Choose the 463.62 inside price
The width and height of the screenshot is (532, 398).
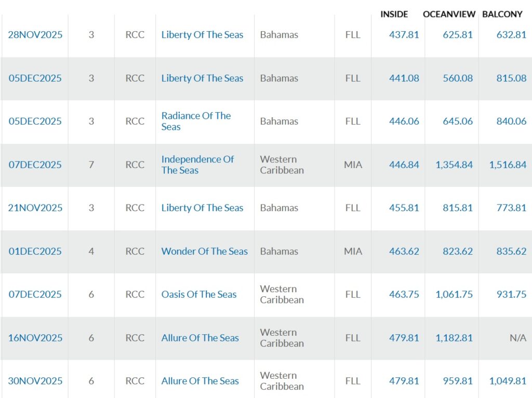[x=404, y=252]
